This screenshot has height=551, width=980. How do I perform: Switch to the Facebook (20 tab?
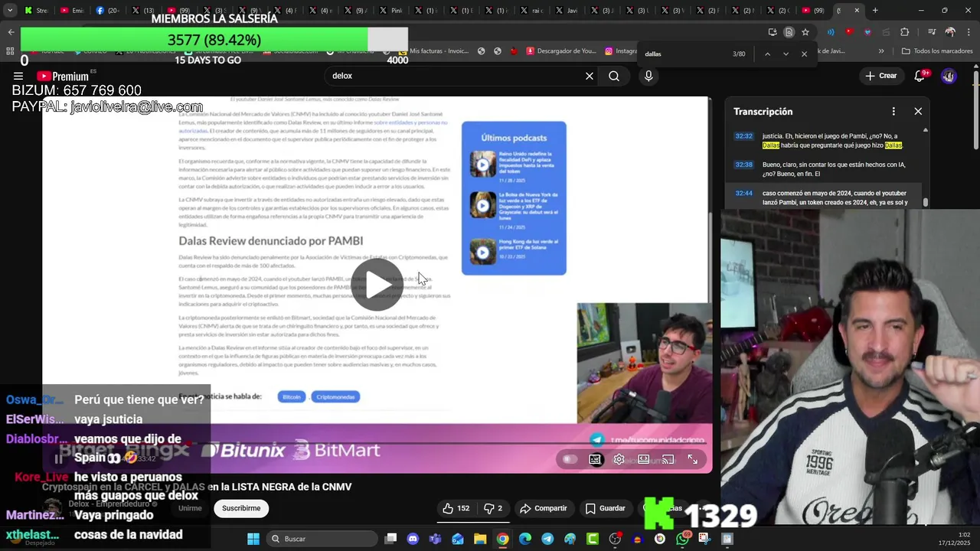[x=107, y=11]
